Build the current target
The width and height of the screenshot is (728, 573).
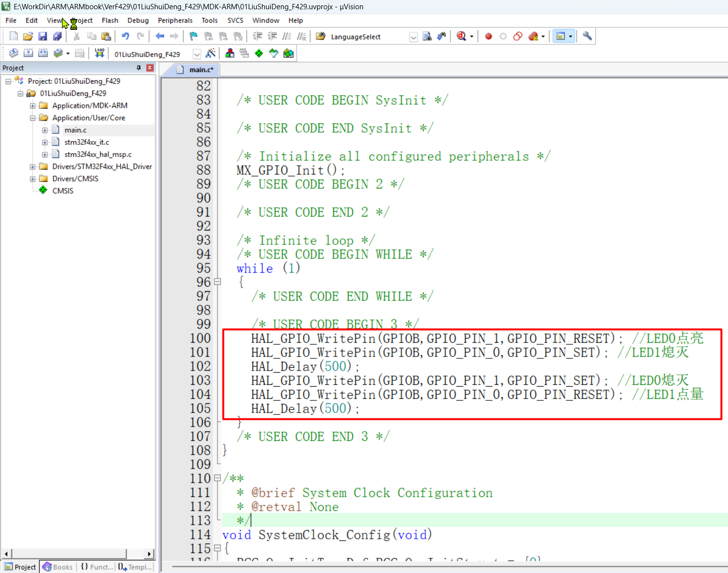click(28, 53)
